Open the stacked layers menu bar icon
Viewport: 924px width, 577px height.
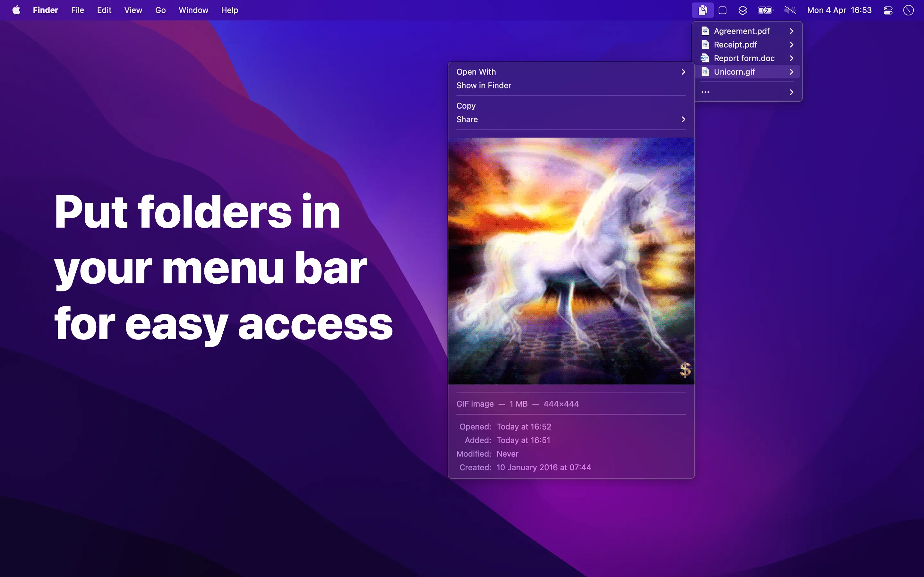(x=742, y=10)
